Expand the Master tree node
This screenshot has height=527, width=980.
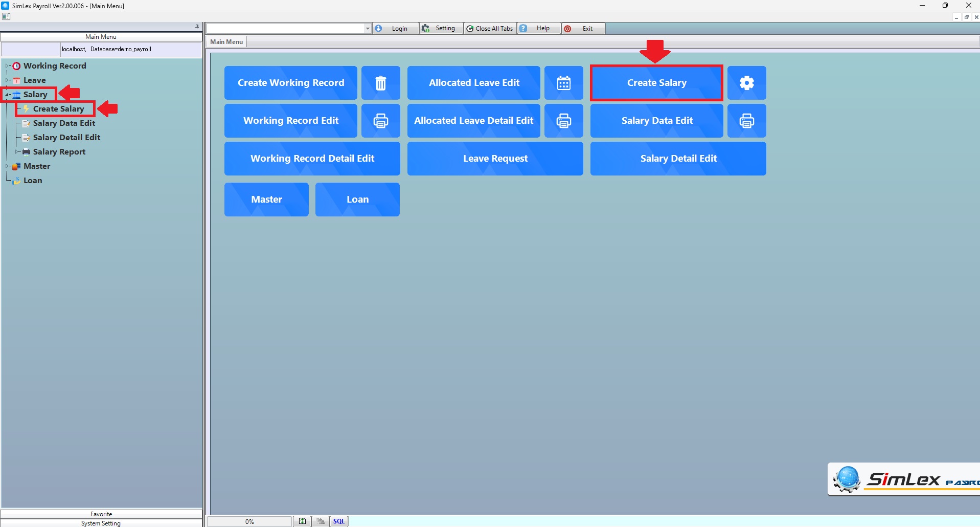pos(7,166)
